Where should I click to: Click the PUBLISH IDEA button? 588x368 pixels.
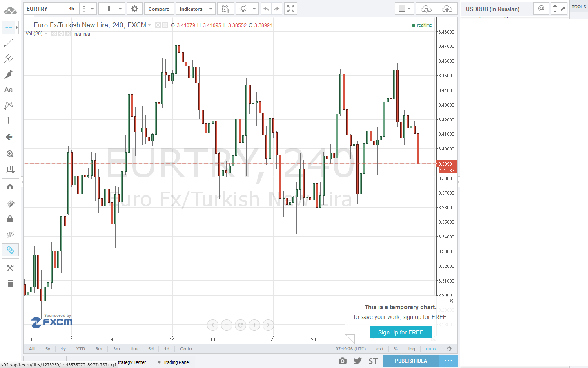pyautogui.click(x=411, y=361)
